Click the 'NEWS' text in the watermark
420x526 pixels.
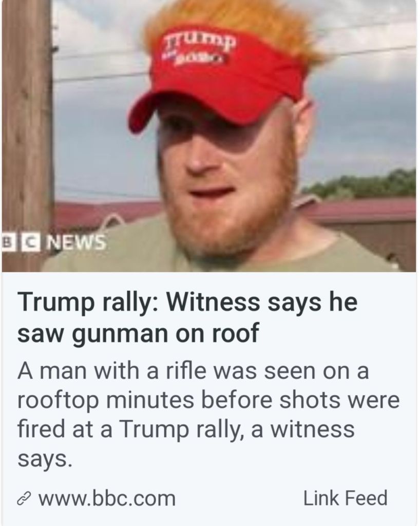(x=78, y=242)
